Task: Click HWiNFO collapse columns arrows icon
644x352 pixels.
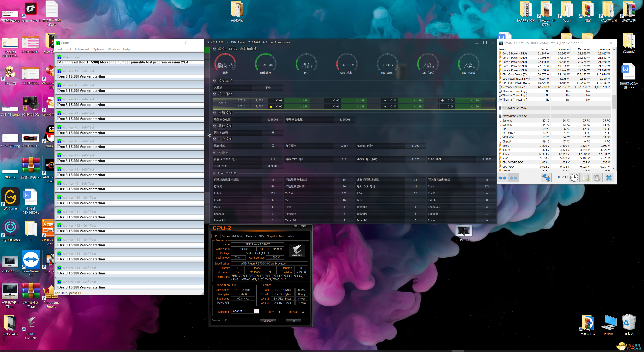Action: 513,178
